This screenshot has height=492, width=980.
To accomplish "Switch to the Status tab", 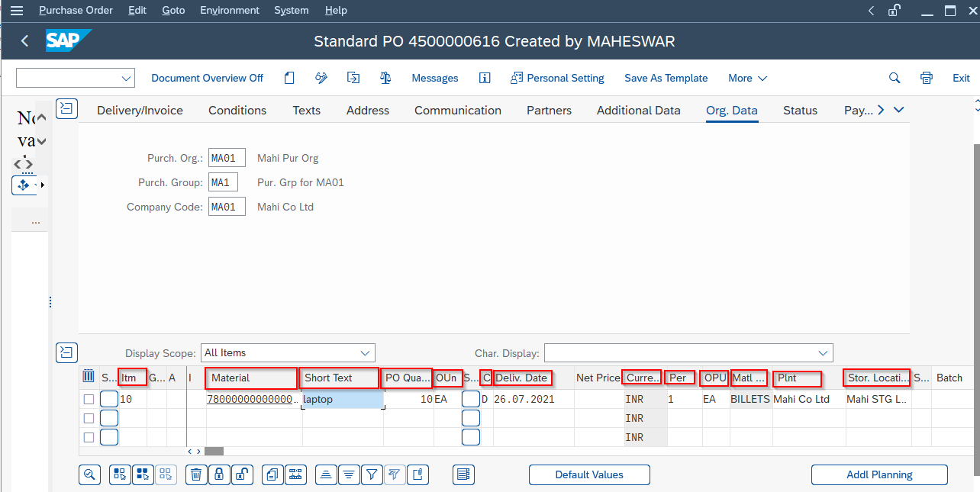I will [x=800, y=110].
